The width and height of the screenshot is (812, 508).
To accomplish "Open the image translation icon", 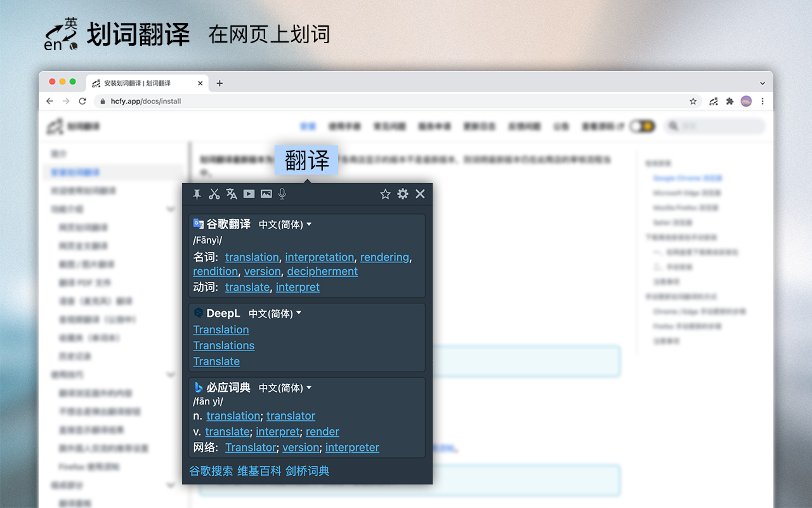I will pyautogui.click(x=266, y=194).
